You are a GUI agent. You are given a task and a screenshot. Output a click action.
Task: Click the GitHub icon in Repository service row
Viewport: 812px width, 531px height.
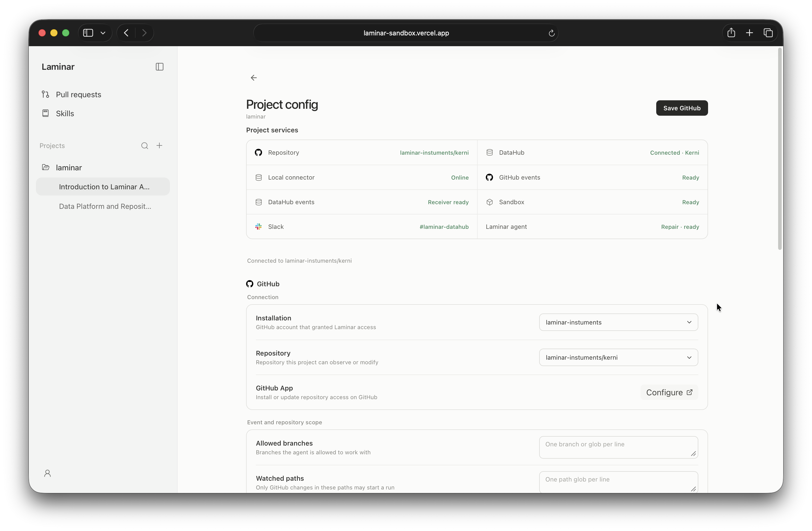pyautogui.click(x=259, y=152)
